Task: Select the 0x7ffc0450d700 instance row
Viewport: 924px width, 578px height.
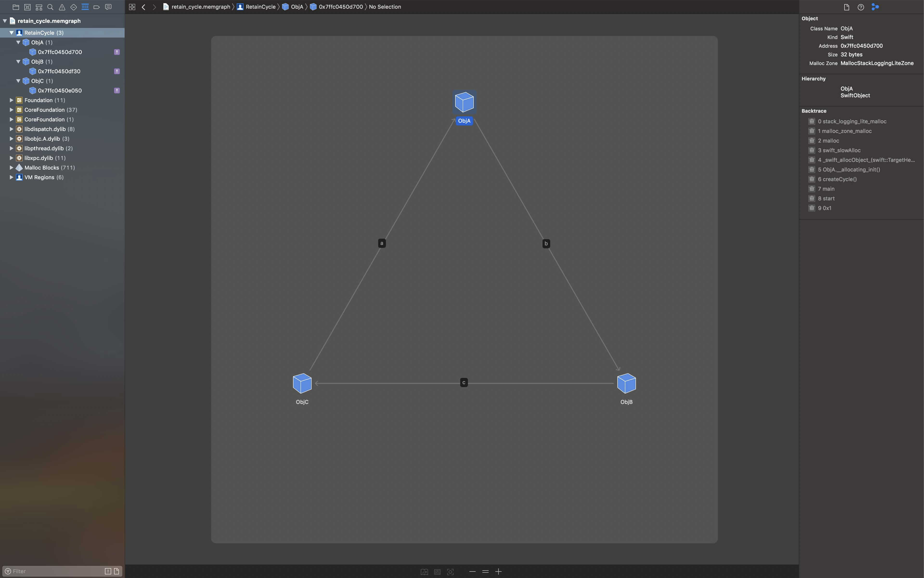Action: coord(62,52)
